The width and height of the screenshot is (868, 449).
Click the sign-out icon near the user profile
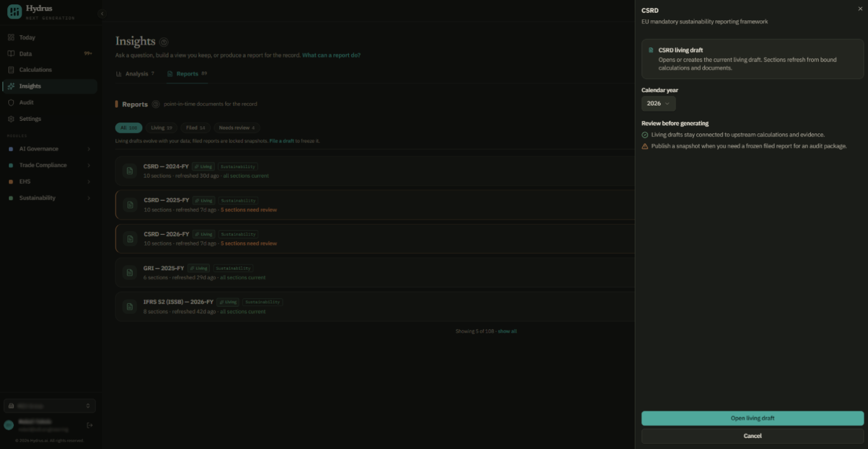(x=90, y=425)
